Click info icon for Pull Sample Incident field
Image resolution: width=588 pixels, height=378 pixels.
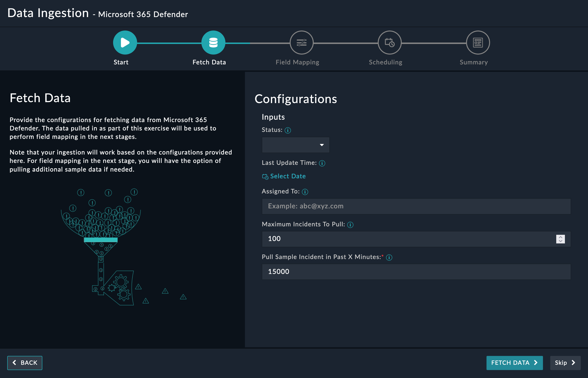[389, 257]
